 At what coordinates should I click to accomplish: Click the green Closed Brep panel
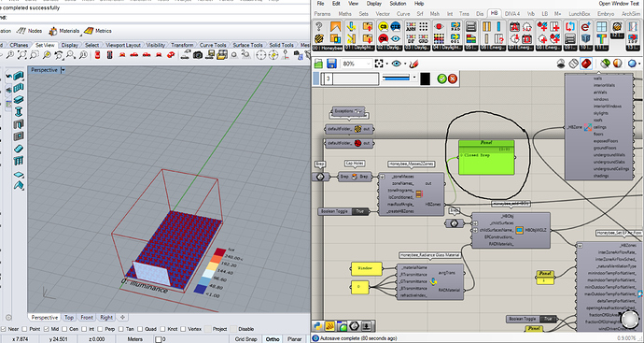486,158
